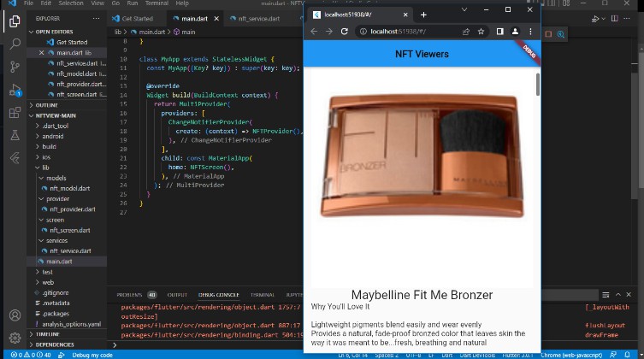Toggle Chrome side panel icon
644x359 pixels.
(x=499, y=32)
